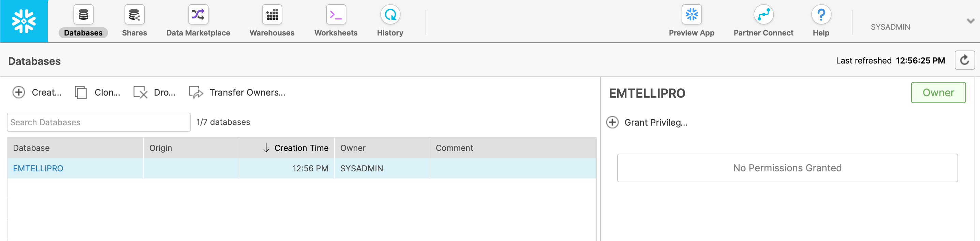This screenshot has width=980, height=241.
Task: Open the History icon
Action: [x=390, y=14]
